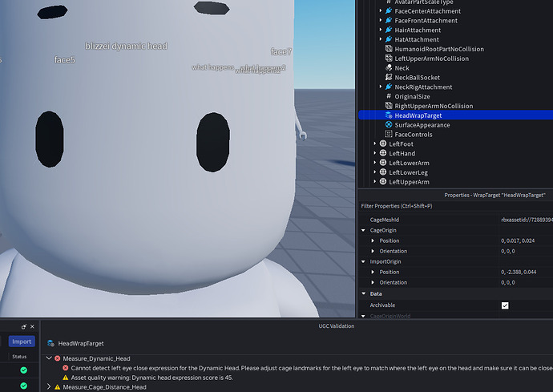This screenshot has height=392, width=553.
Task: Click the HeadWrapTarget icon in Explorer
Action: (389, 115)
